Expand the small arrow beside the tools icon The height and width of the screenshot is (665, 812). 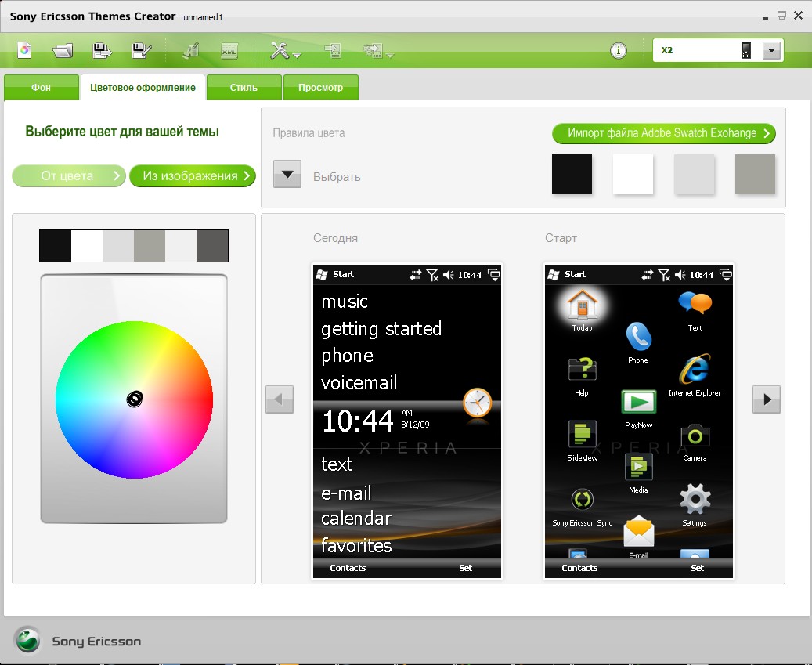tap(298, 55)
